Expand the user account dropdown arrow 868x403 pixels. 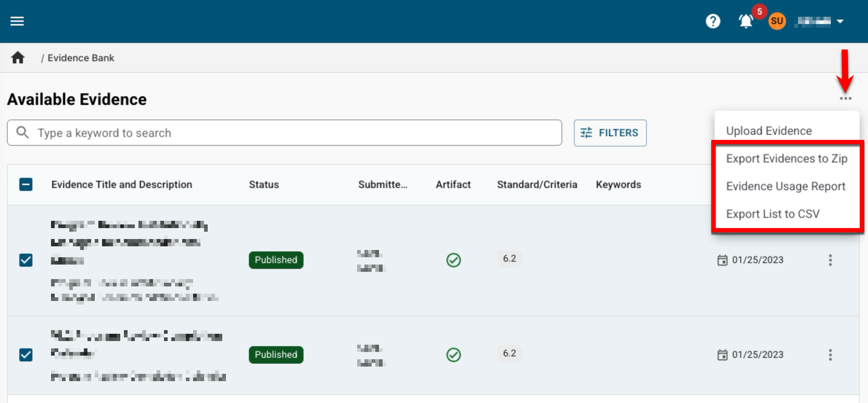(840, 21)
